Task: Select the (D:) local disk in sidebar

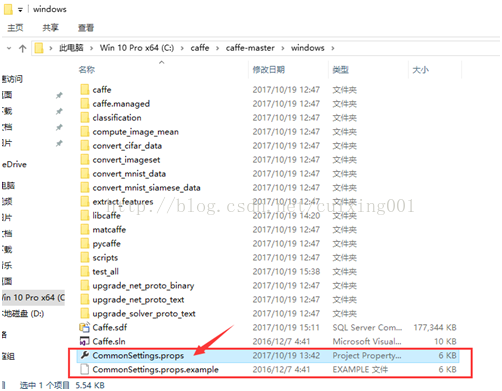Action: (23, 314)
